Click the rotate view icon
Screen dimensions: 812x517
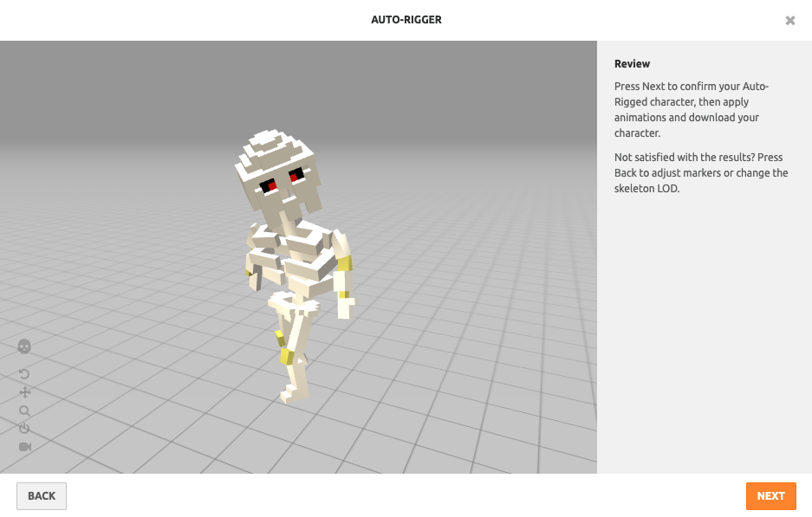pyautogui.click(x=24, y=374)
